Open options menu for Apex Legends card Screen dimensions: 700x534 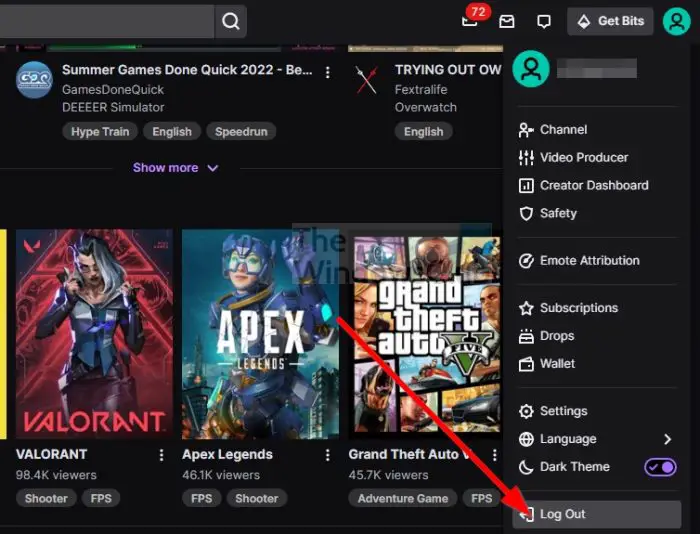pyautogui.click(x=328, y=455)
